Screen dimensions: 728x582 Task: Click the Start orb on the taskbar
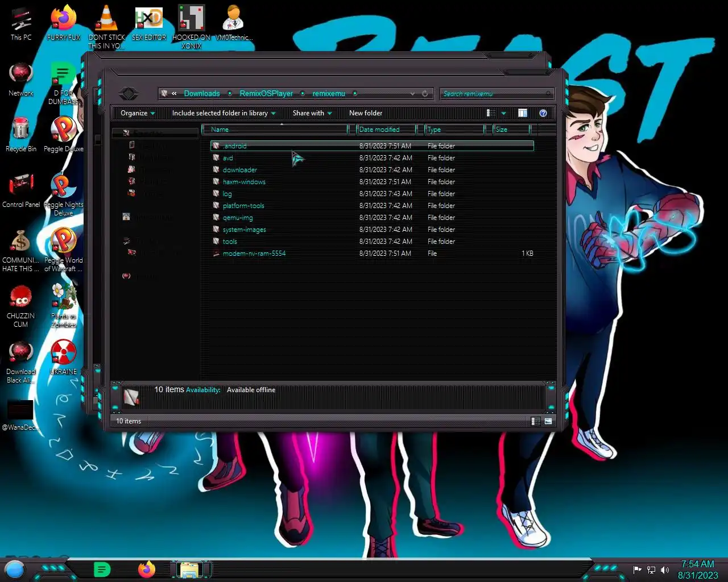click(x=15, y=569)
